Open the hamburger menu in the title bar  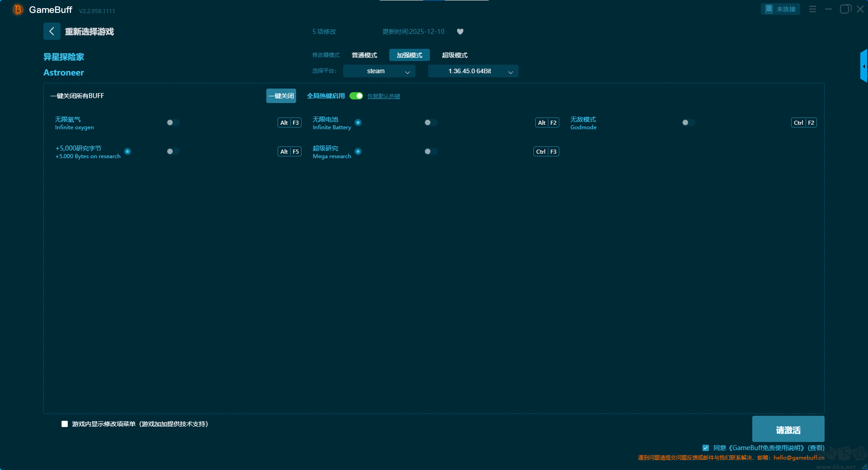pyautogui.click(x=812, y=9)
